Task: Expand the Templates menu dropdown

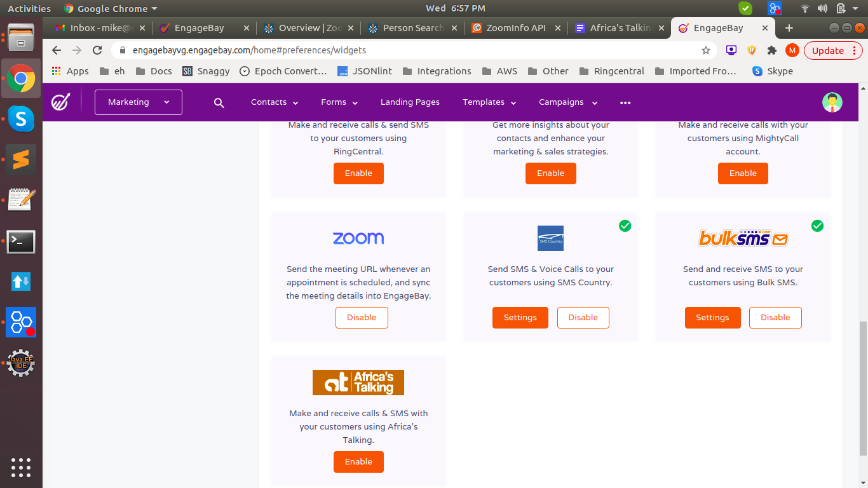Action: pyautogui.click(x=489, y=102)
